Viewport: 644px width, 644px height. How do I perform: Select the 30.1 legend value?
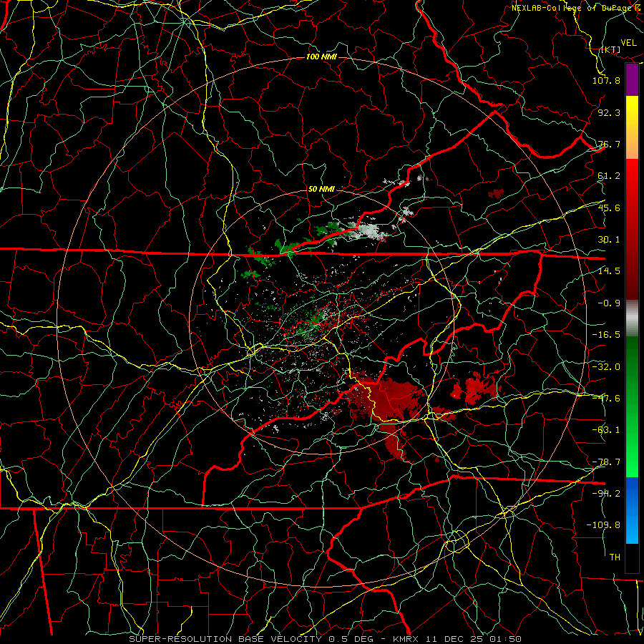609,240
